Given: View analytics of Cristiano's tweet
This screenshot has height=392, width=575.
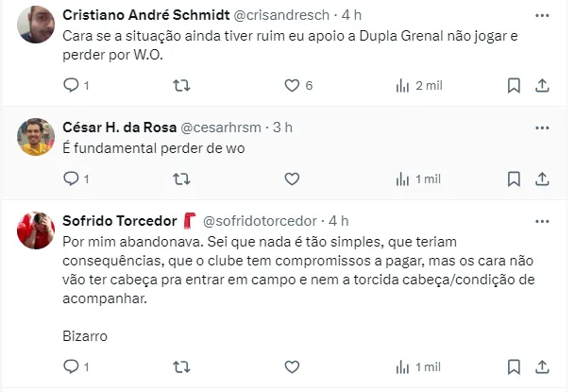Looking at the screenshot, I should (402, 85).
